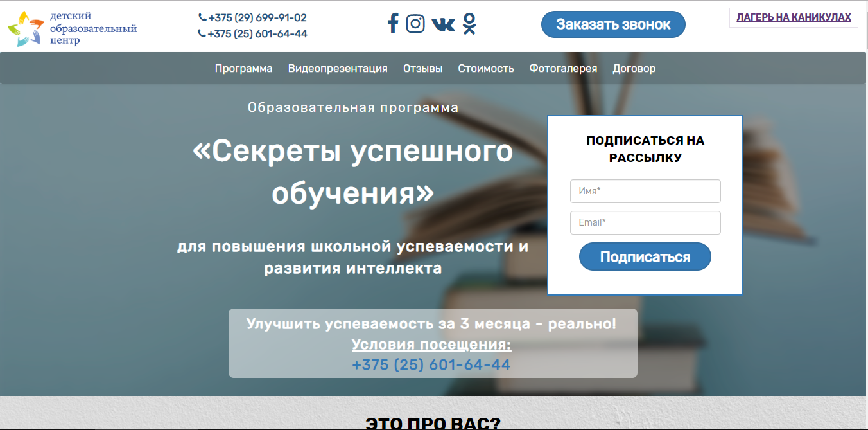Click the «ПОДПИСАТЬСЯ НА РАССЫЛКУ» form title

point(645,149)
